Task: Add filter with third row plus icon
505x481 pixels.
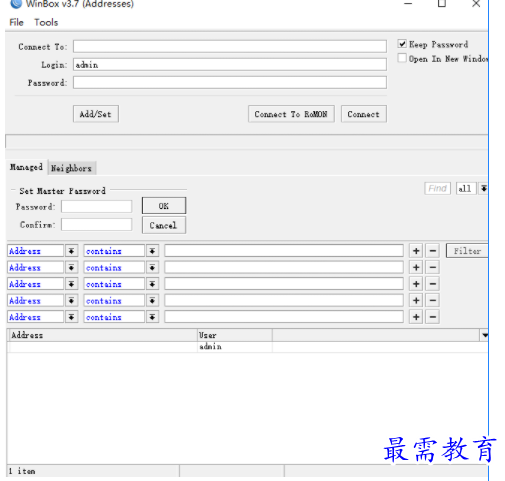Action: pyautogui.click(x=416, y=284)
